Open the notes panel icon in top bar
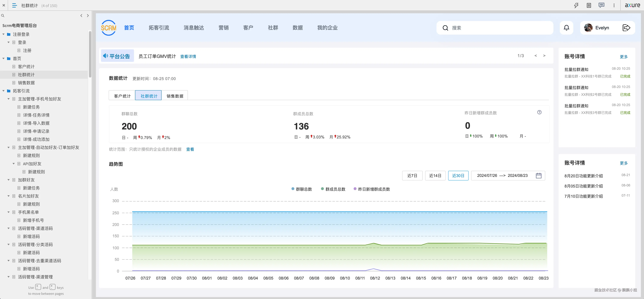 [589, 5]
